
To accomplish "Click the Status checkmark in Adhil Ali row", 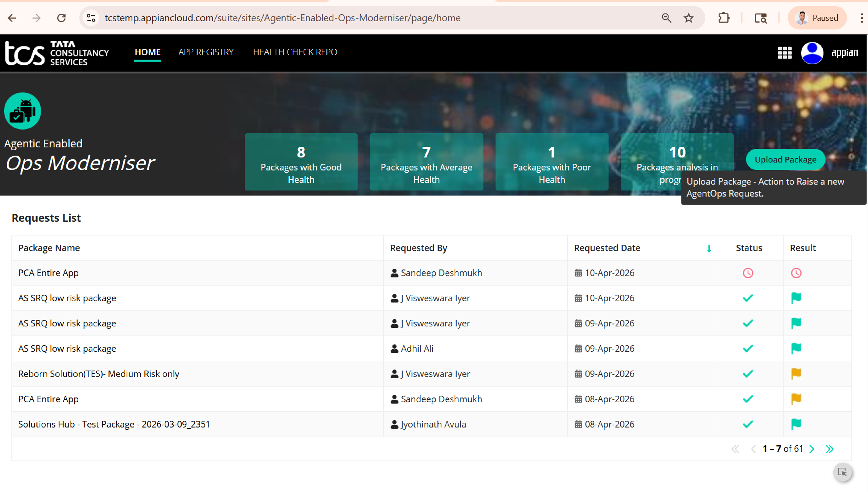I will click(748, 348).
